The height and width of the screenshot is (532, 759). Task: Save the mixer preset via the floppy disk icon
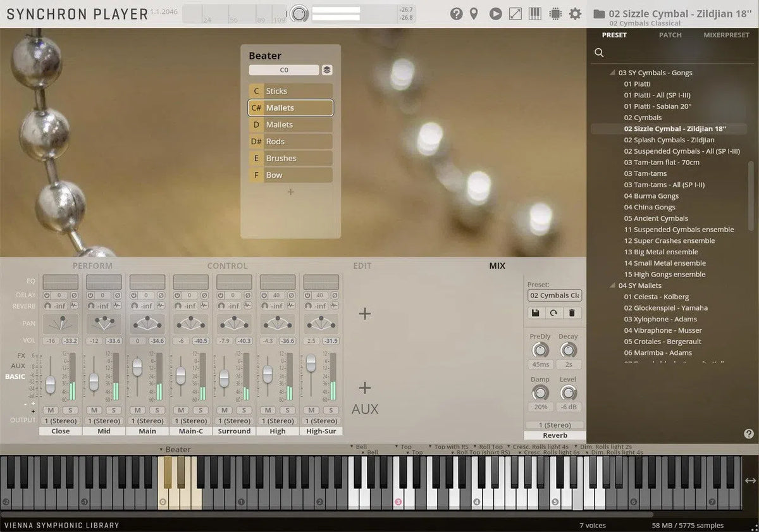534,312
